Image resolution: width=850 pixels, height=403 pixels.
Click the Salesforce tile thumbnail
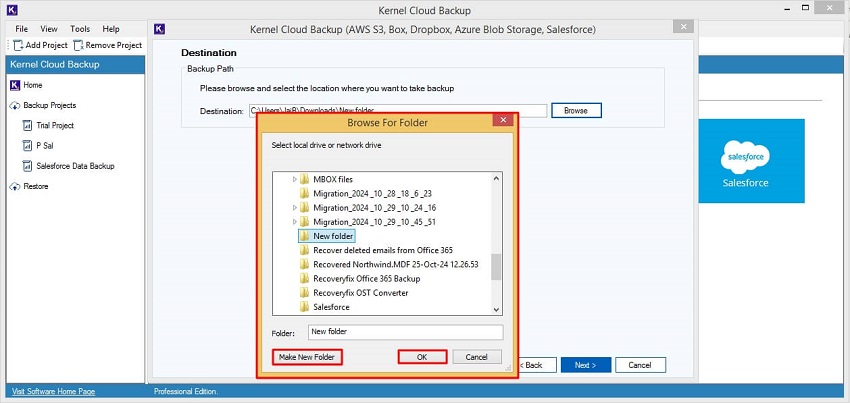click(x=751, y=161)
